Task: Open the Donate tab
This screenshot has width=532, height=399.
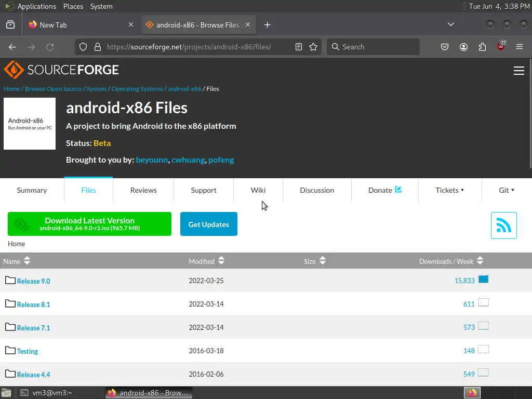Action: click(x=385, y=190)
